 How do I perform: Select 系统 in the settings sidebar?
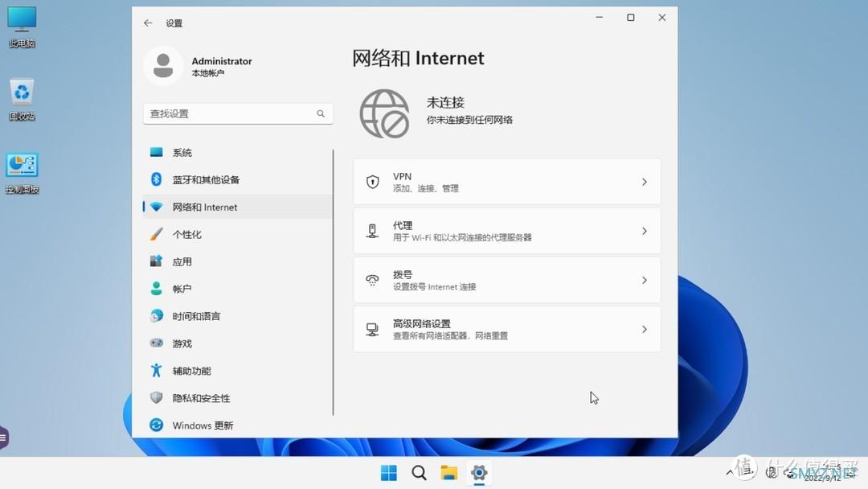(237, 152)
